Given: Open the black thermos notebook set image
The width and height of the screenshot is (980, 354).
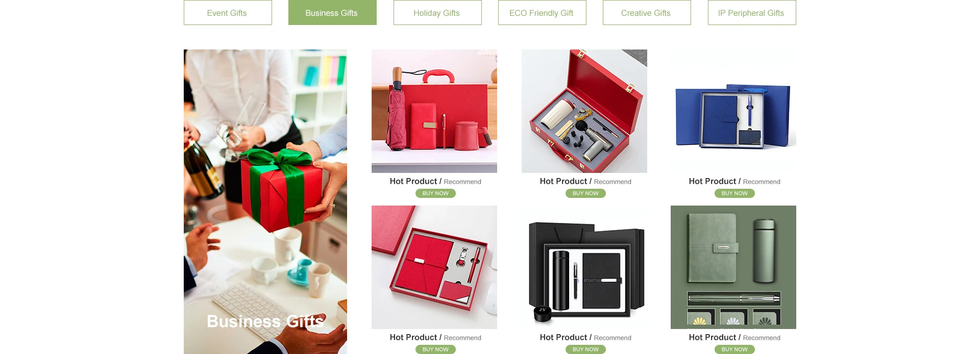Looking at the screenshot, I should (584, 267).
